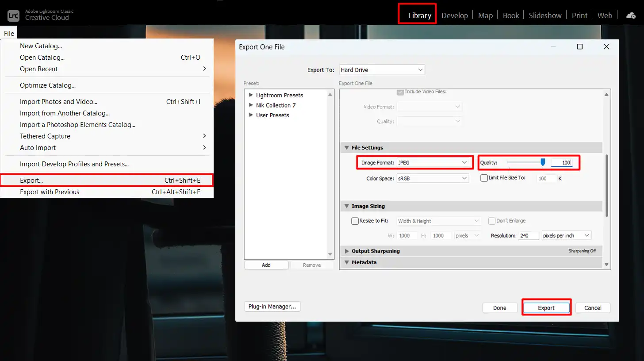
Task: Switch to the Print module
Action: click(x=579, y=15)
